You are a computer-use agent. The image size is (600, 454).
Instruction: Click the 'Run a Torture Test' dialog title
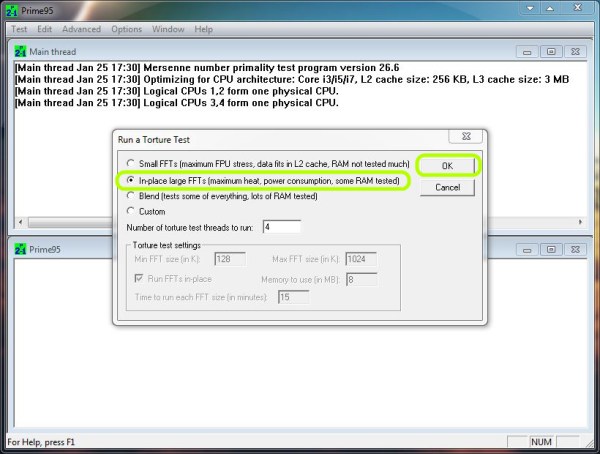[x=154, y=140]
